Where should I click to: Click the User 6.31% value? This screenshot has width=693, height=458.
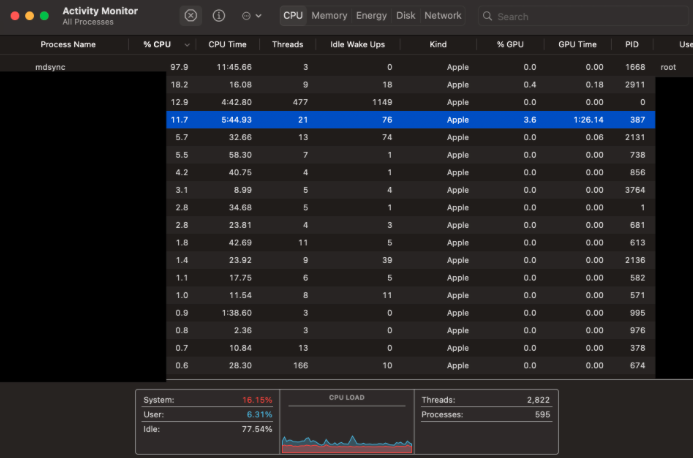(259, 415)
